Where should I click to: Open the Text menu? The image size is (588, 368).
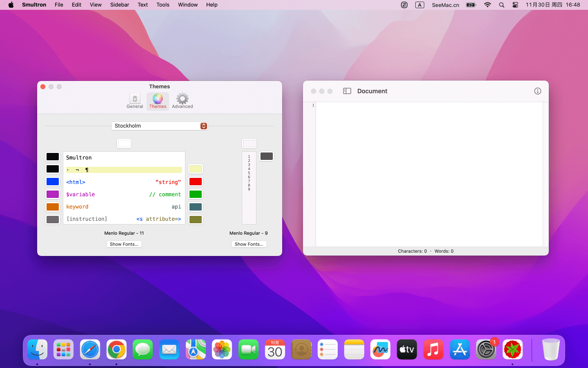point(143,5)
